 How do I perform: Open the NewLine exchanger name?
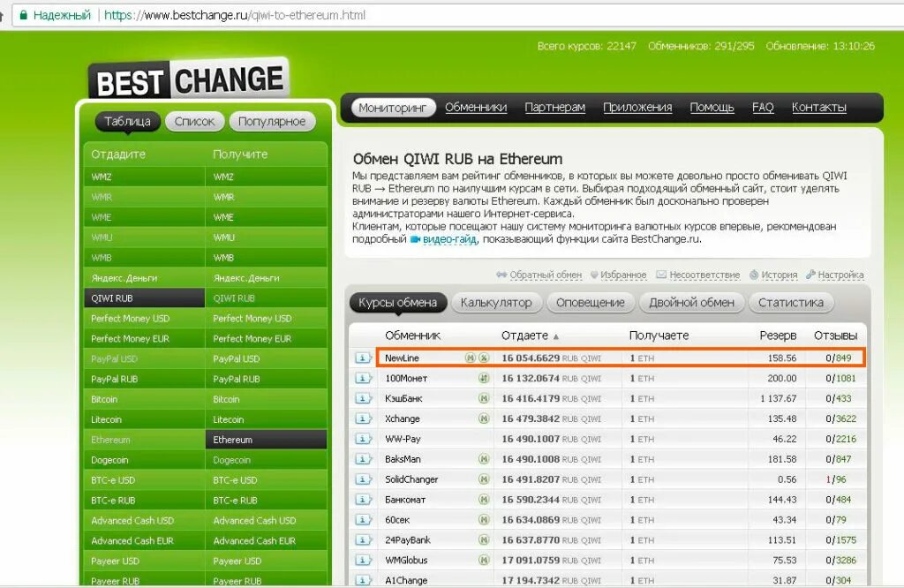[x=402, y=358]
